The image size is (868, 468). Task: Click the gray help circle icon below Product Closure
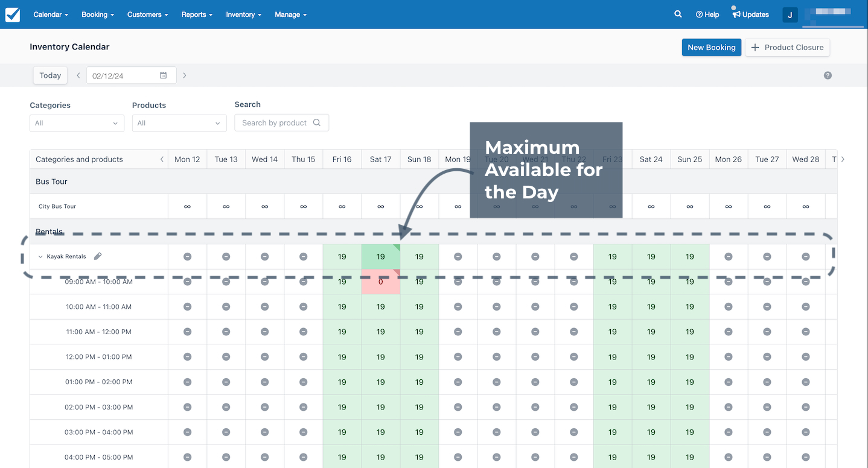tap(828, 75)
